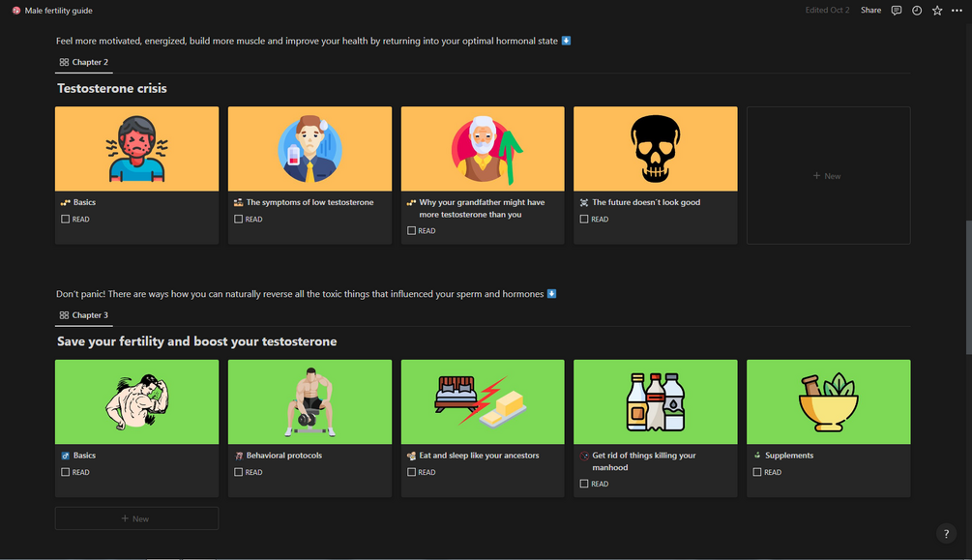Open the Supplements page title
Screen dimensions: 972x560
tap(789, 456)
